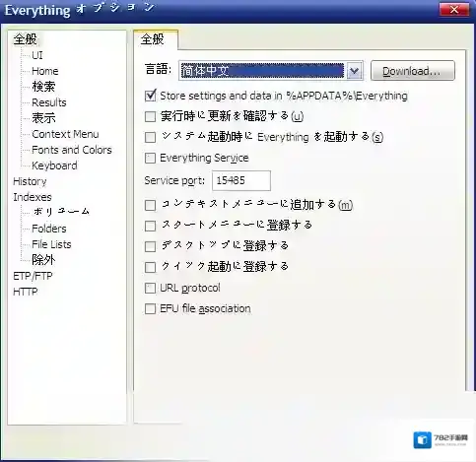Click the Service port input field
Viewport: 476px width, 462px height.
tap(241, 180)
